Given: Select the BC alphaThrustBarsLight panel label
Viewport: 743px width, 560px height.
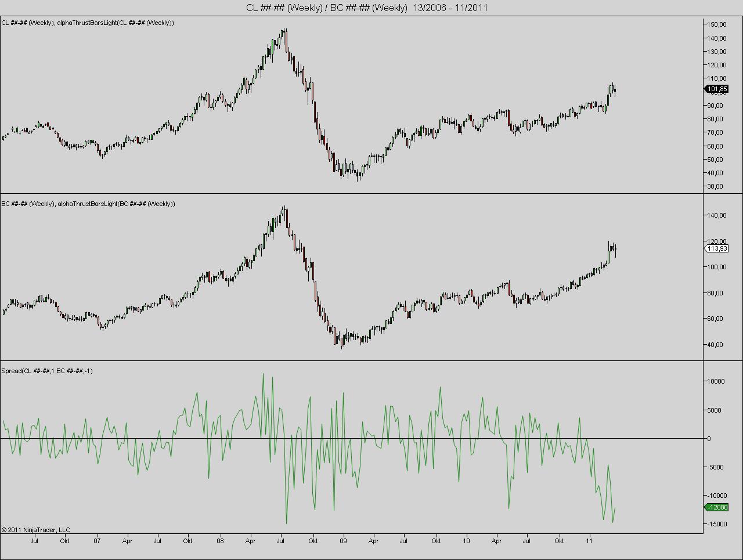Looking at the screenshot, I should [88, 204].
